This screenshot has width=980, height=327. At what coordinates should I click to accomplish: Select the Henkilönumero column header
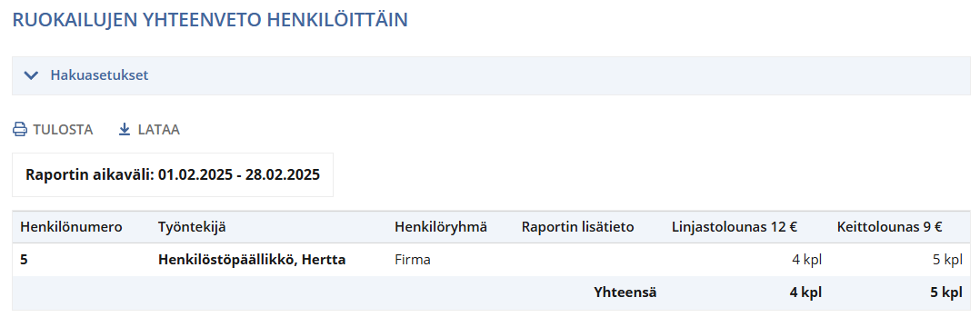(x=71, y=227)
